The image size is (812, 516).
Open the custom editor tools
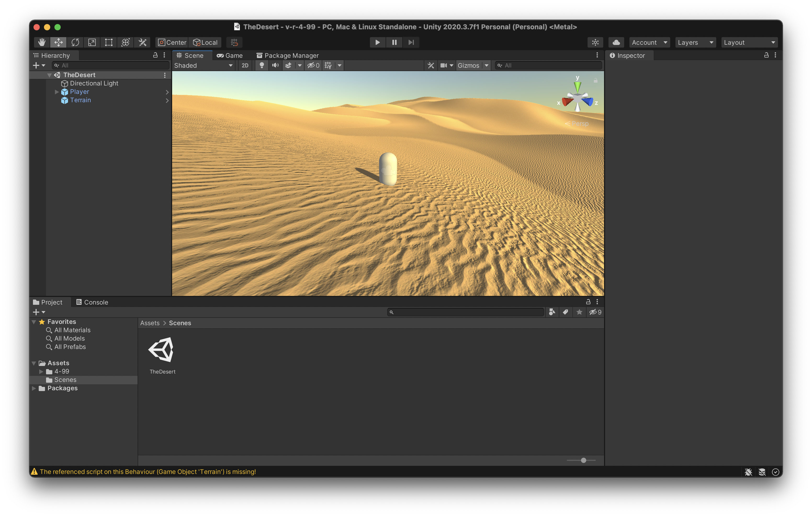click(x=142, y=42)
